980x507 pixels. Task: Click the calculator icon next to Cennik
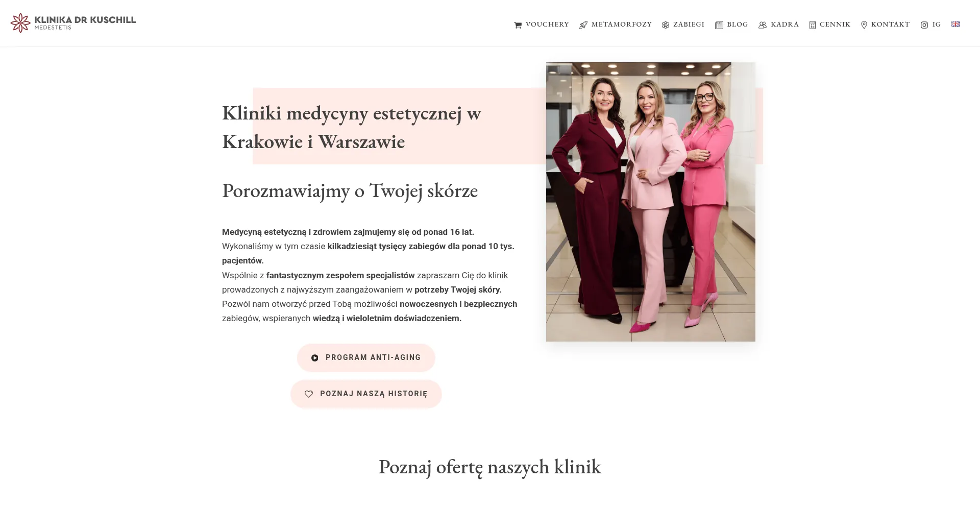(813, 25)
